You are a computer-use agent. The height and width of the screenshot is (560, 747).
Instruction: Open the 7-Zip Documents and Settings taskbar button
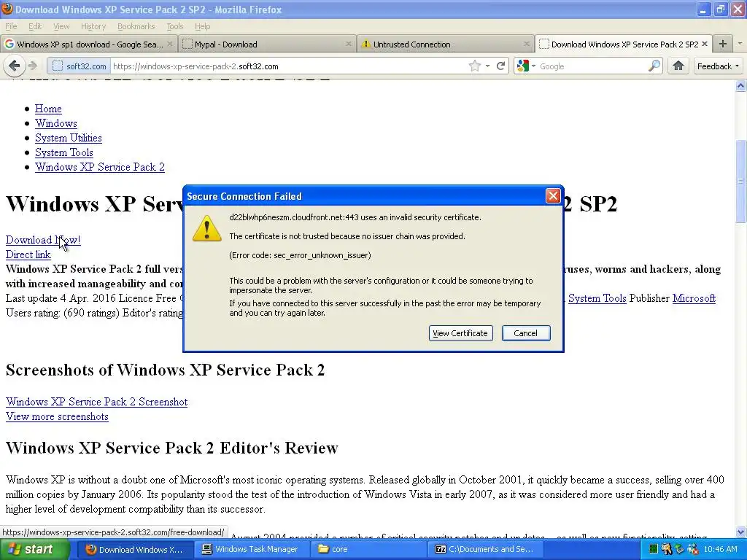487,549
